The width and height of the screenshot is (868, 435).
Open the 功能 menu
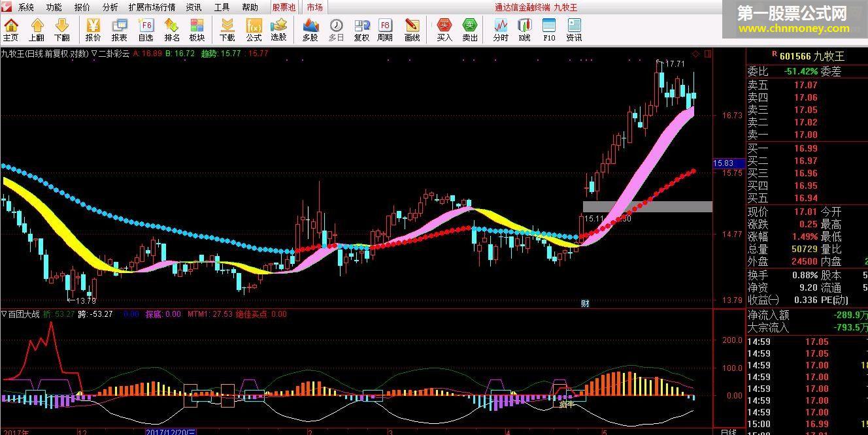point(54,7)
